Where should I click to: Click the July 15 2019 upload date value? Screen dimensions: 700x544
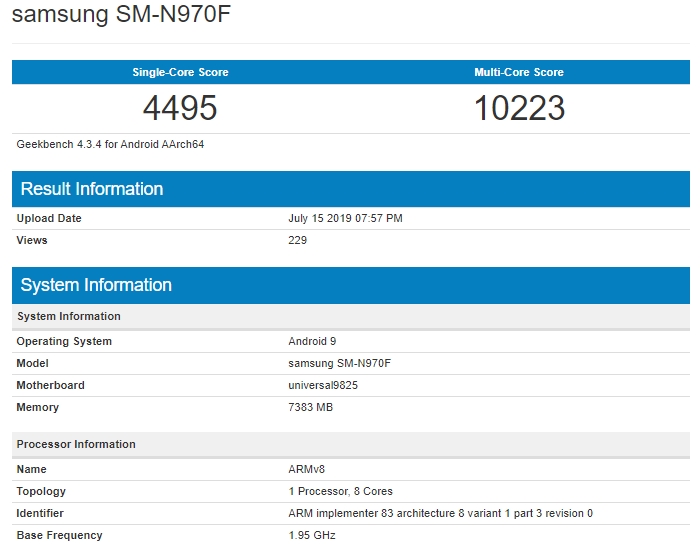tap(345, 218)
